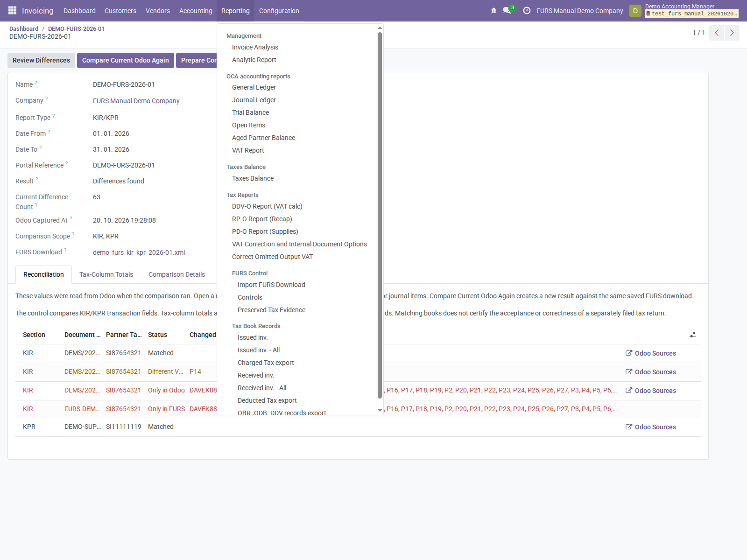The width and height of the screenshot is (747, 560).
Task: Show help tooltip for Name field
Action: coord(36,83)
